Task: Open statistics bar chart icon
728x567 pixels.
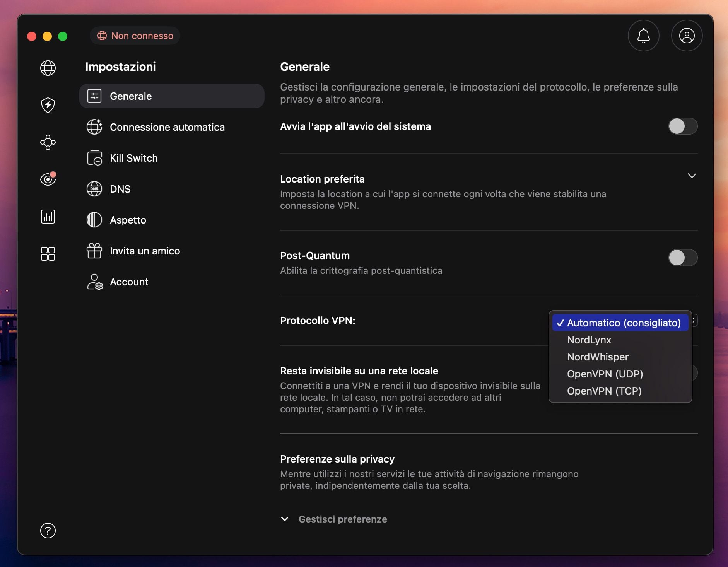Action: pos(48,217)
